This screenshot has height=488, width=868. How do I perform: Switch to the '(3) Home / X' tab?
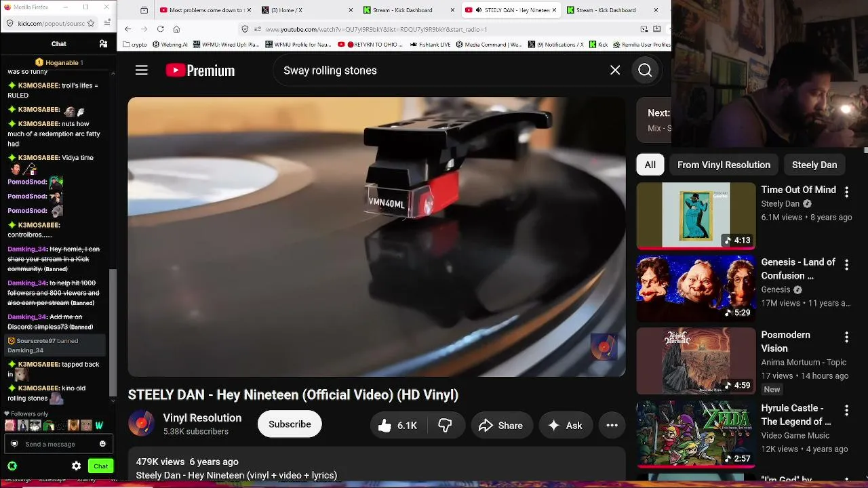coord(307,10)
